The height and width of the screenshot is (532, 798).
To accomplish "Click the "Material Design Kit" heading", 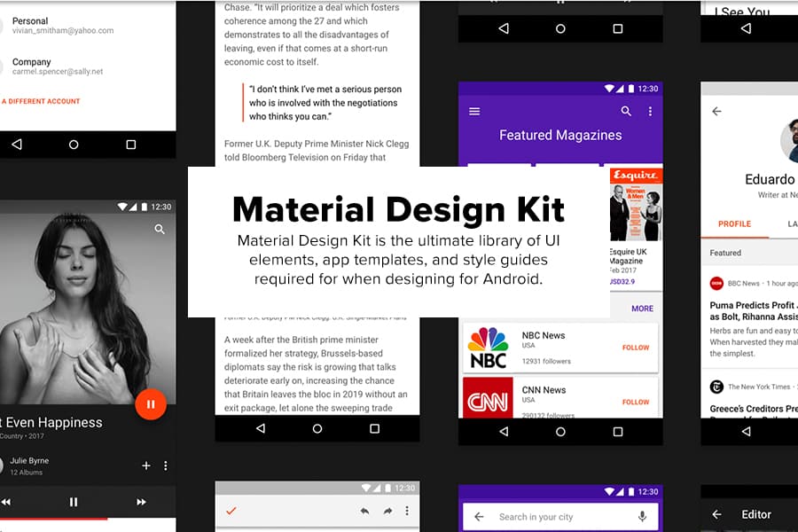I will [x=398, y=209].
